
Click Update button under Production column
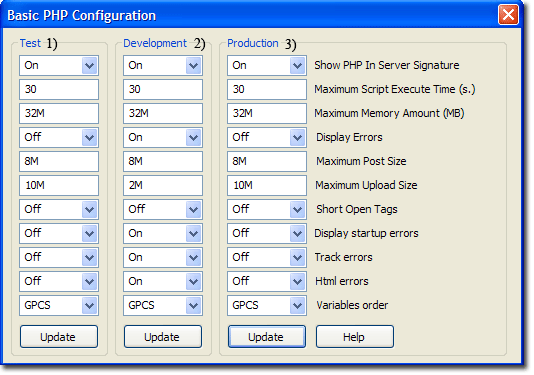pyautogui.click(x=267, y=337)
